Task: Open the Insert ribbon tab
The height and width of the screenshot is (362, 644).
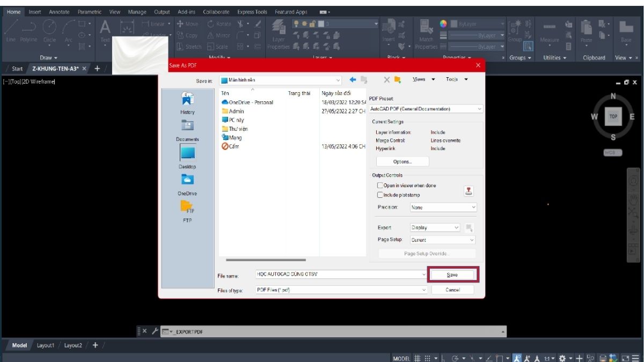Action: coord(35,12)
